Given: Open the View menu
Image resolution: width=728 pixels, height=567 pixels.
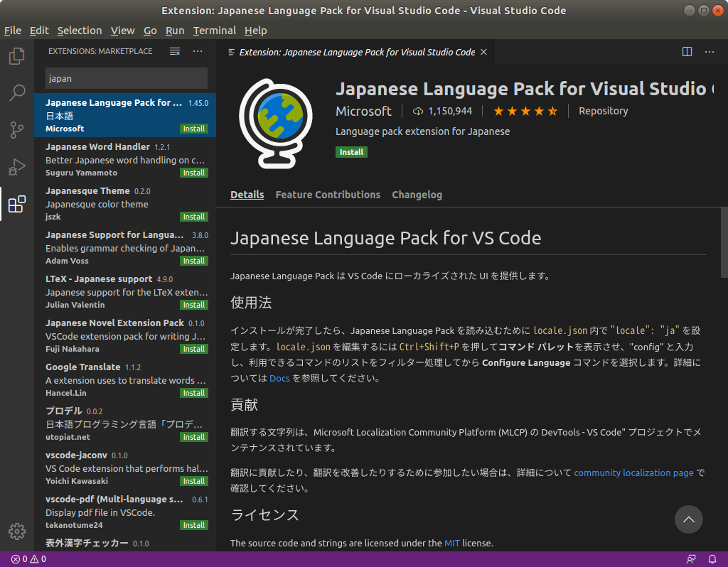Looking at the screenshot, I should [122, 31].
